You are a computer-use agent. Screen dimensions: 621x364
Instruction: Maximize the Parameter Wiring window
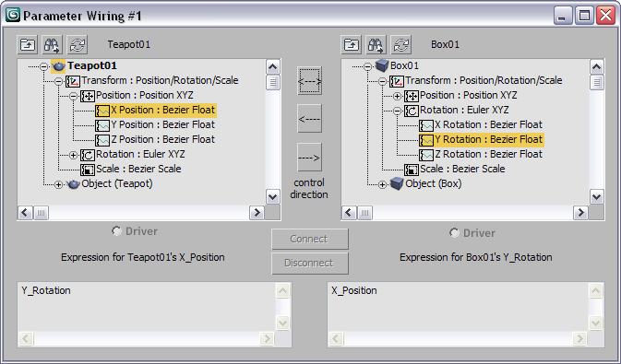click(585, 16)
